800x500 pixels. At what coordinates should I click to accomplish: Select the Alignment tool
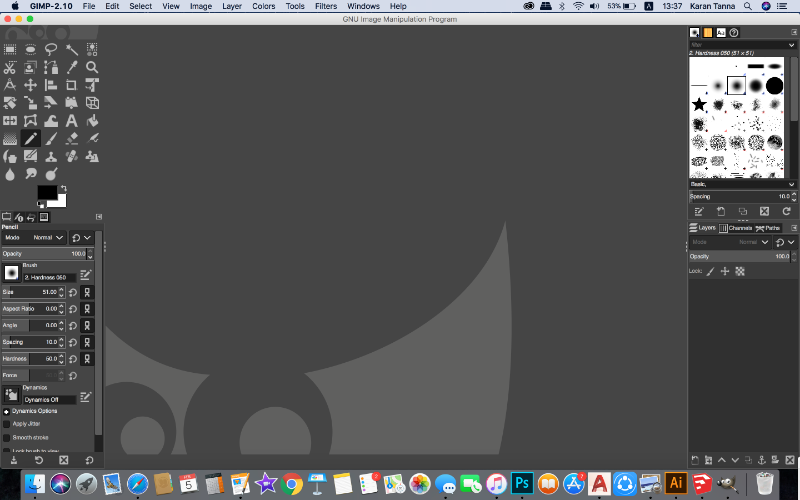51,85
